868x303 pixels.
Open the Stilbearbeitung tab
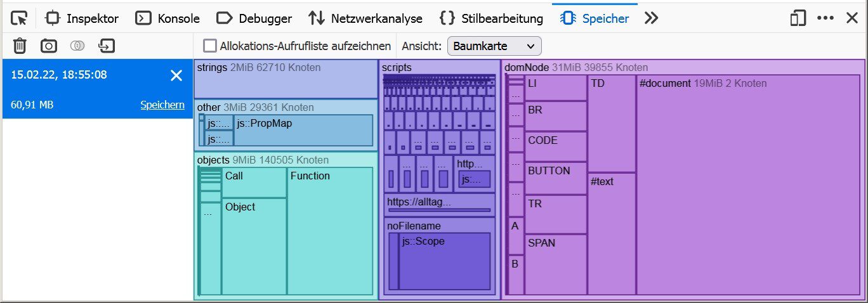click(x=492, y=18)
